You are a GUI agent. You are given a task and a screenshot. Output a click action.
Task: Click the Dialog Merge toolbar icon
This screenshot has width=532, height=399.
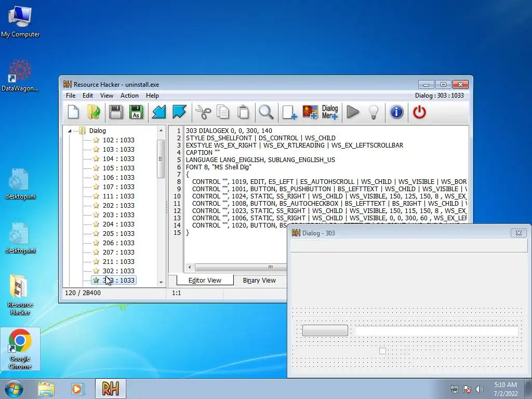pyautogui.click(x=330, y=112)
